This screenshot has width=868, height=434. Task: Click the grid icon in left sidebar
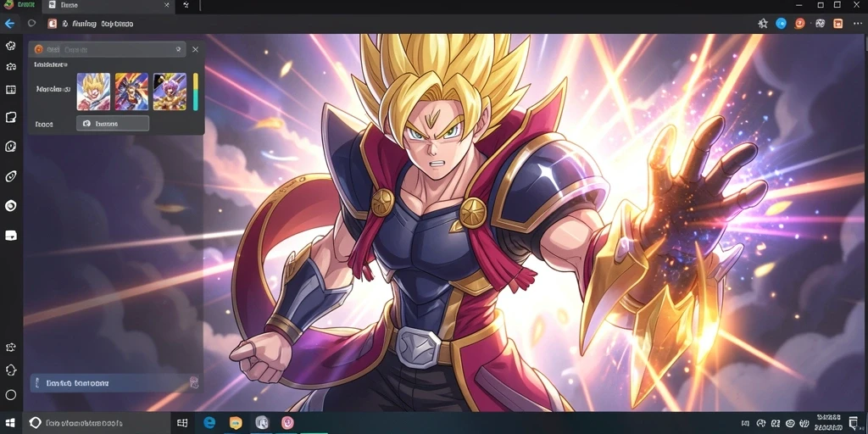click(x=10, y=90)
